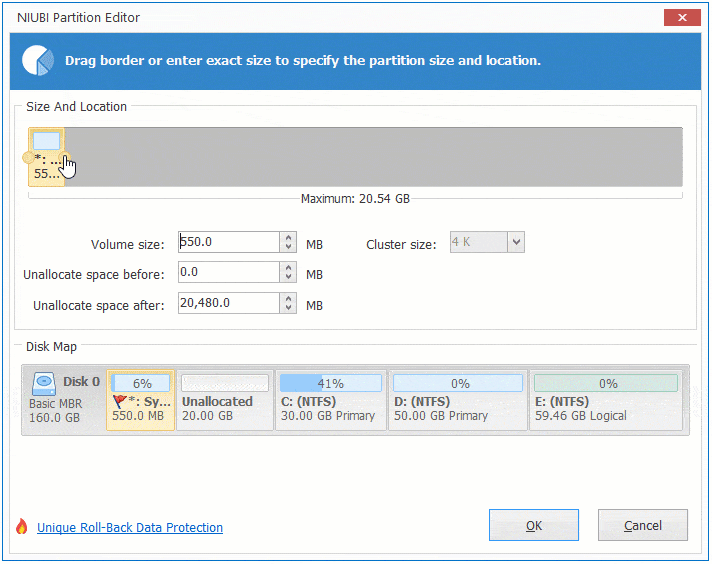712x564 pixels.
Task: Click the Volume size input field
Action: coord(228,242)
